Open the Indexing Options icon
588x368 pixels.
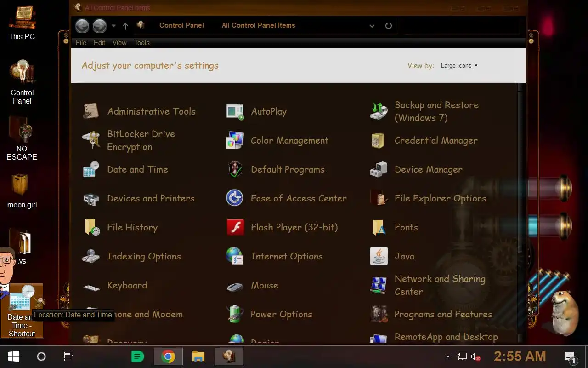[x=91, y=256]
